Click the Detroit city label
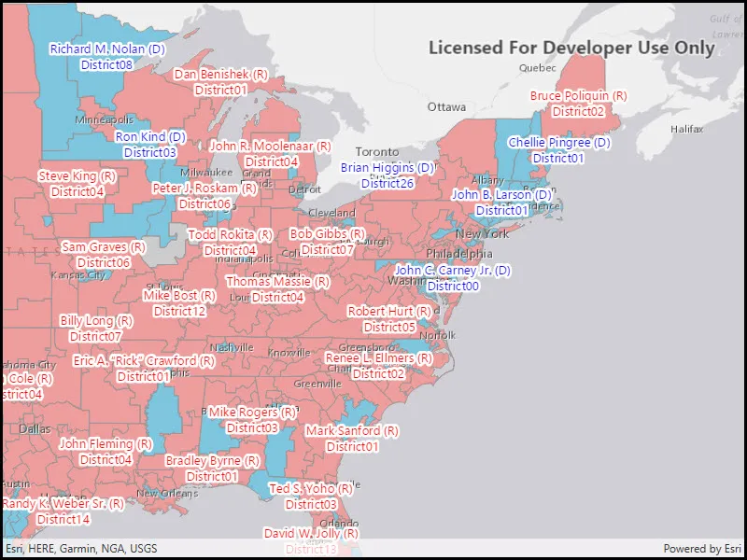The image size is (747, 560). 304,189
